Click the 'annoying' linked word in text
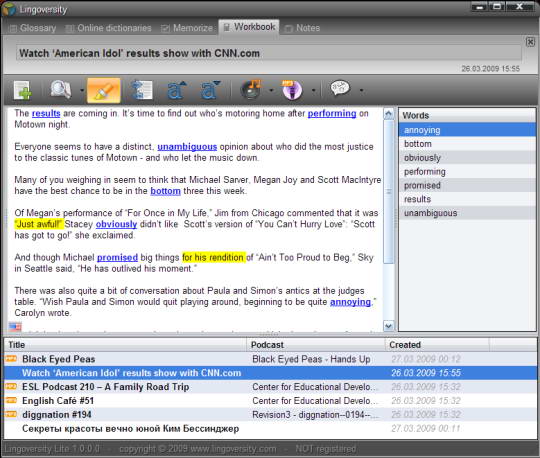Image resolution: width=540 pixels, height=458 pixels. (350, 302)
